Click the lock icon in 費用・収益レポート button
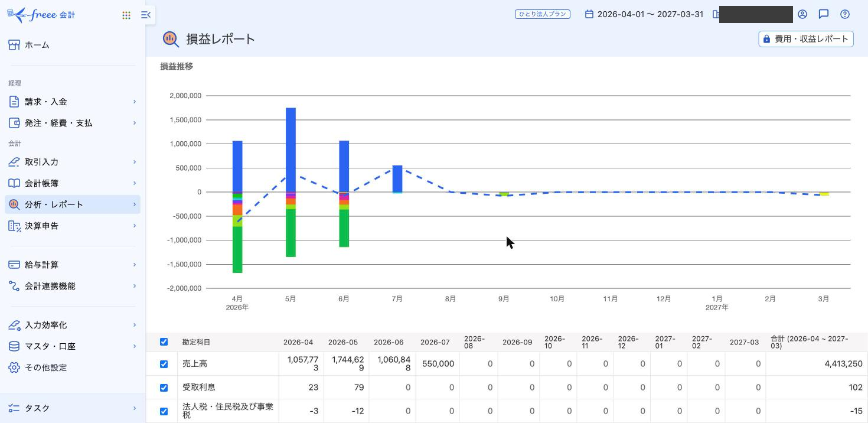Viewport: 868px width, 423px height. [x=766, y=39]
